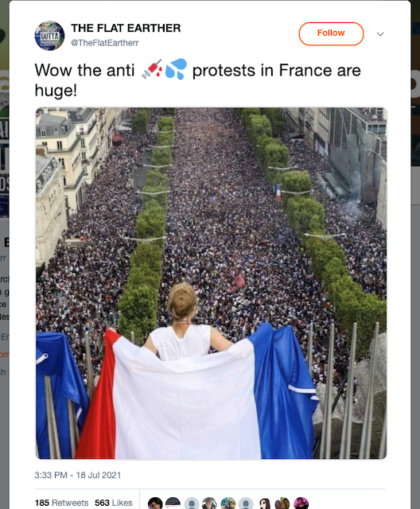View the 185 Retweets list
This screenshot has width=420, height=509.
point(61,503)
